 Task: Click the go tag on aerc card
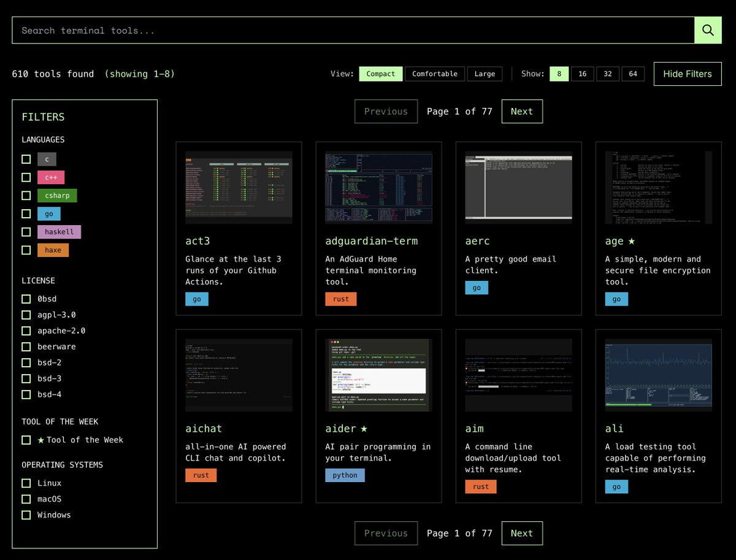(477, 288)
